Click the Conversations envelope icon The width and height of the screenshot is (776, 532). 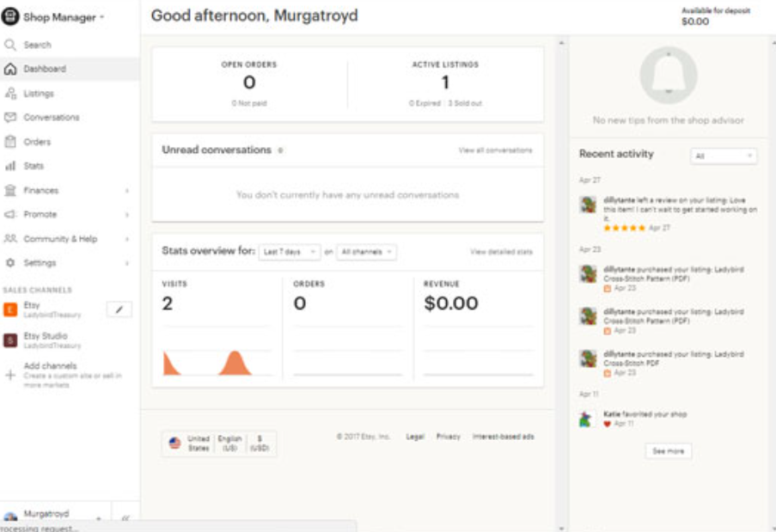[10, 118]
